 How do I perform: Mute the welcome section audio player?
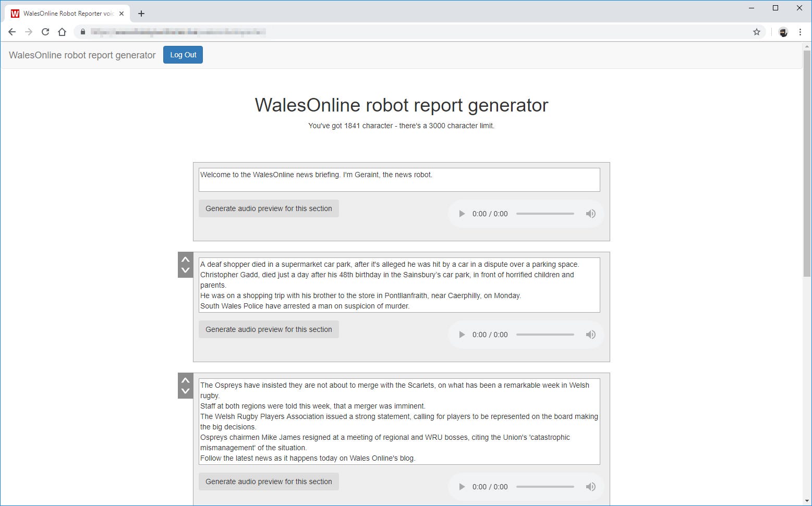[590, 214]
